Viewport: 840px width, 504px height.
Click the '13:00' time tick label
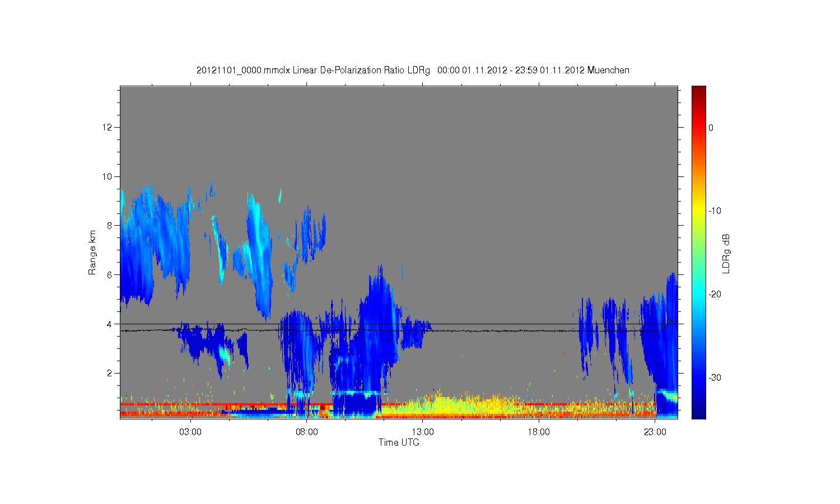(x=423, y=432)
